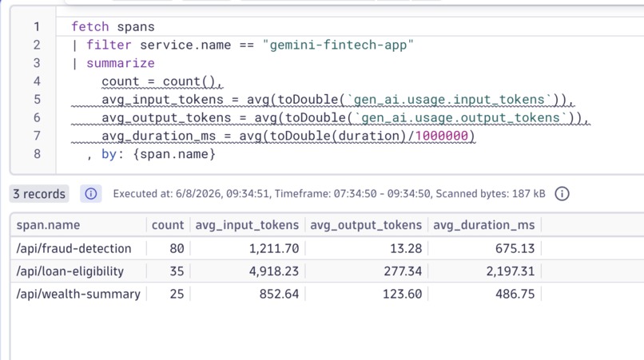The image size is (644, 360).
Task: Click the 3 records badge
Action: click(x=39, y=194)
